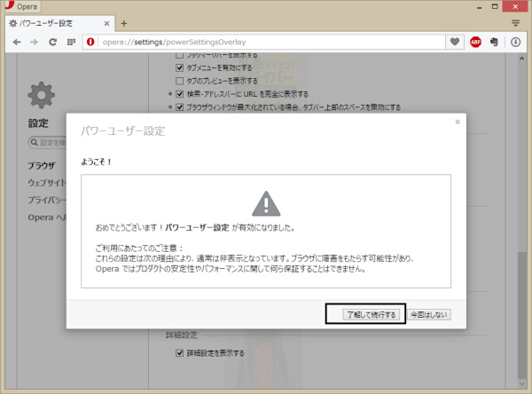Screen dimensions: 532x394
Task: Click the back navigation arrow
Action: coord(17,42)
